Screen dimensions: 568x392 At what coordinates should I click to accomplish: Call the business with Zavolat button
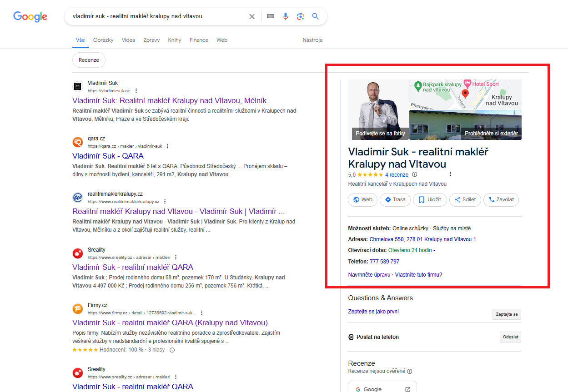coord(501,200)
